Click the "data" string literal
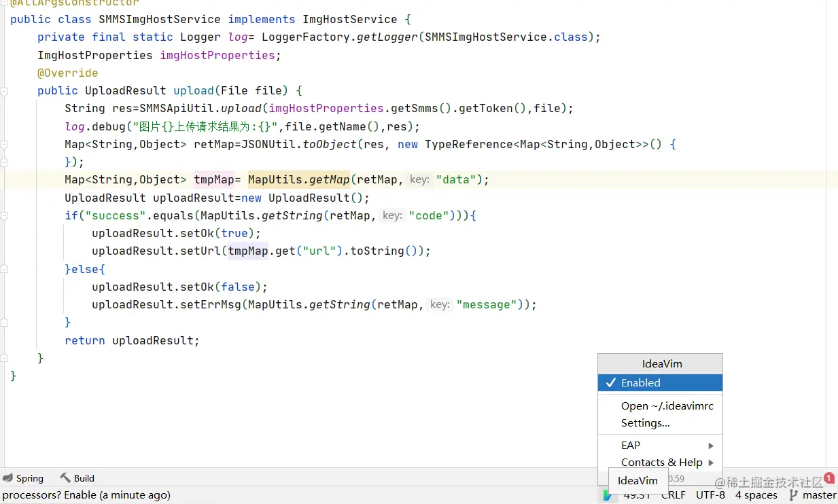The height and width of the screenshot is (504, 838). [x=455, y=179]
